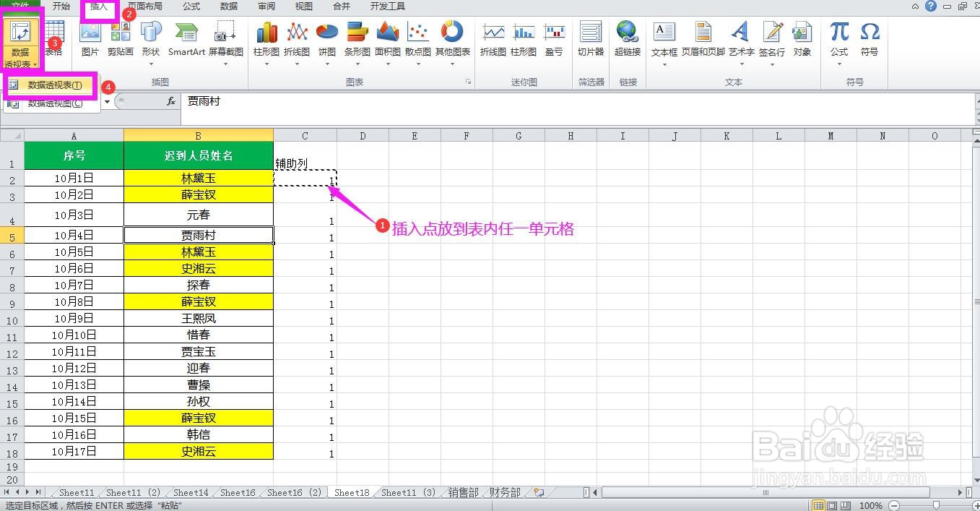This screenshot has height=511, width=980.
Task: Switch to Page Layout view in status bar
Action: click(831, 505)
